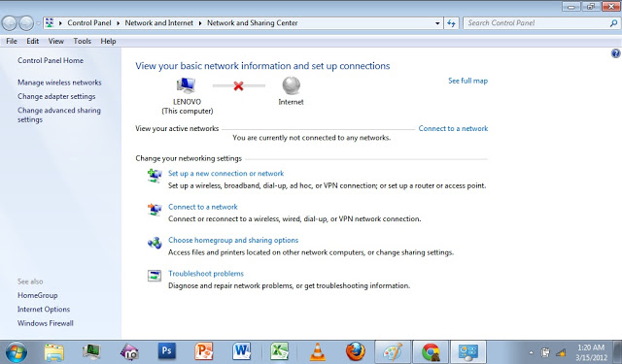Open the View menu

pyautogui.click(x=56, y=41)
